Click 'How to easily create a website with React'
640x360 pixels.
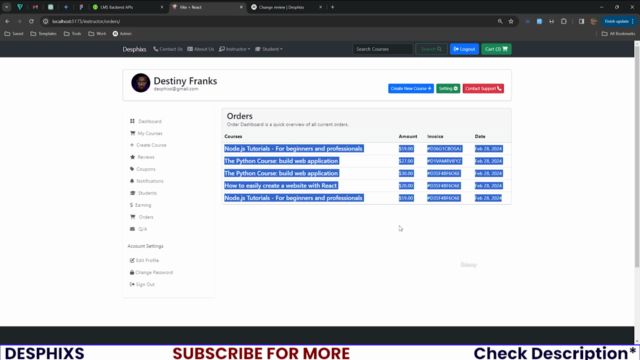[281, 185]
